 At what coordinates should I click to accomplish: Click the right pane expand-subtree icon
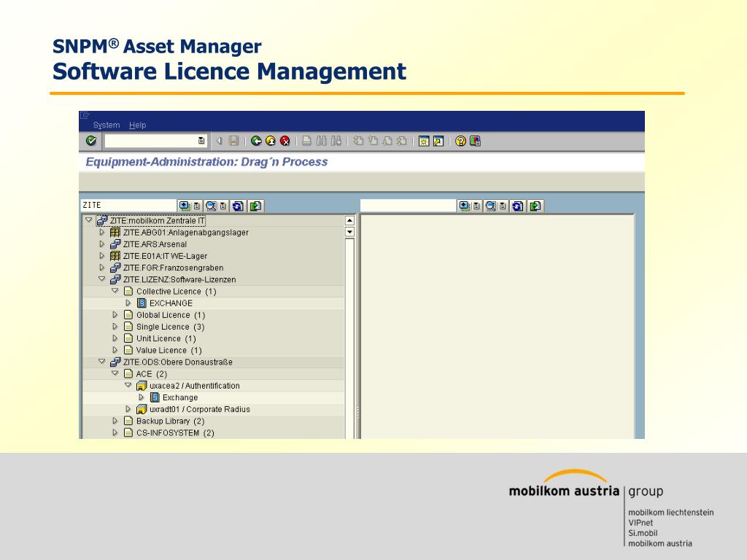click(x=464, y=206)
